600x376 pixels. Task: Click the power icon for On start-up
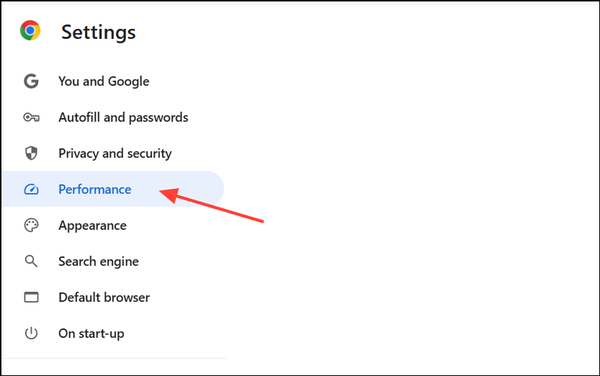31,333
